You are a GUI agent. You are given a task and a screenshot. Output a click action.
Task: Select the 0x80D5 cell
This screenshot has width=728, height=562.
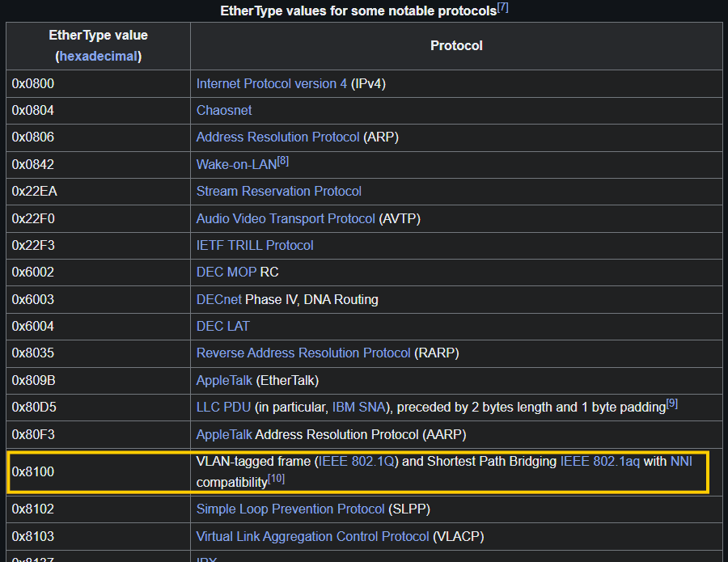(98, 408)
